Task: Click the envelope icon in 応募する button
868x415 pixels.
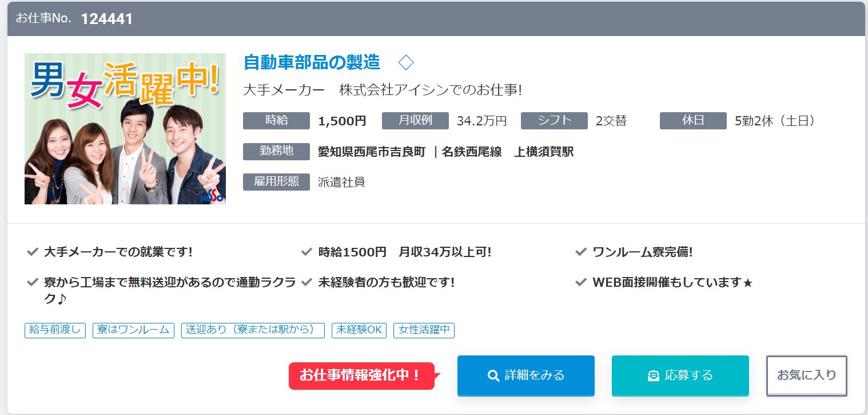Action: click(x=654, y=376)
